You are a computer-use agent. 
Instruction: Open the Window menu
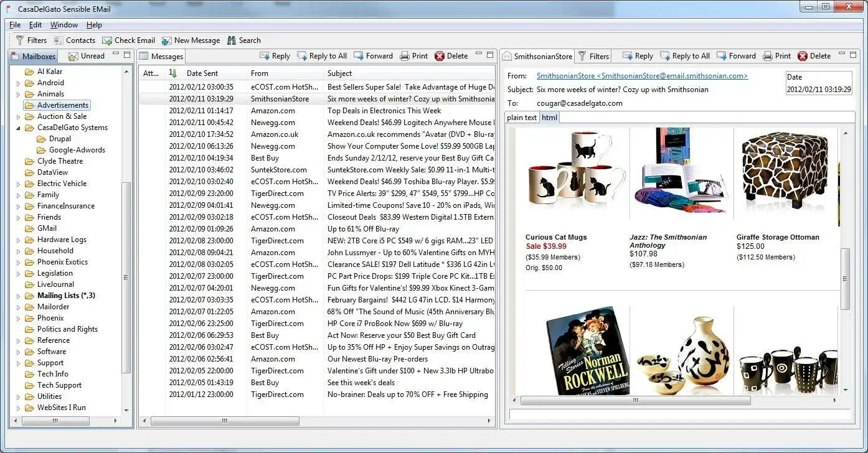(64, 25)
